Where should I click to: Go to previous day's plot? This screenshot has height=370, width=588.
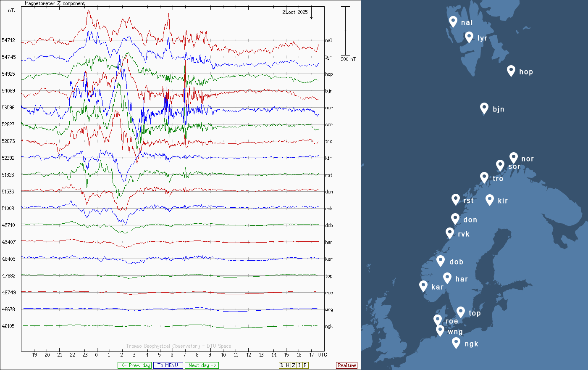click(x=134, y=365)
